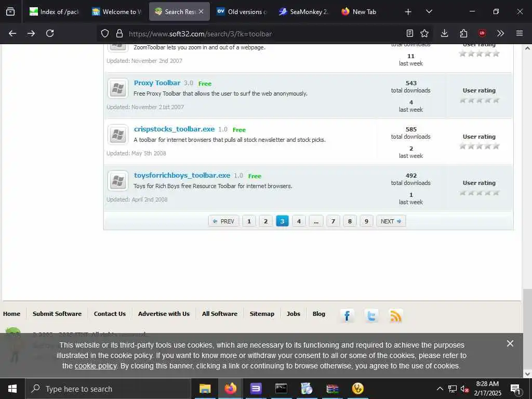
Task: Switch to the Old versions tab
Action: point(242,11)
